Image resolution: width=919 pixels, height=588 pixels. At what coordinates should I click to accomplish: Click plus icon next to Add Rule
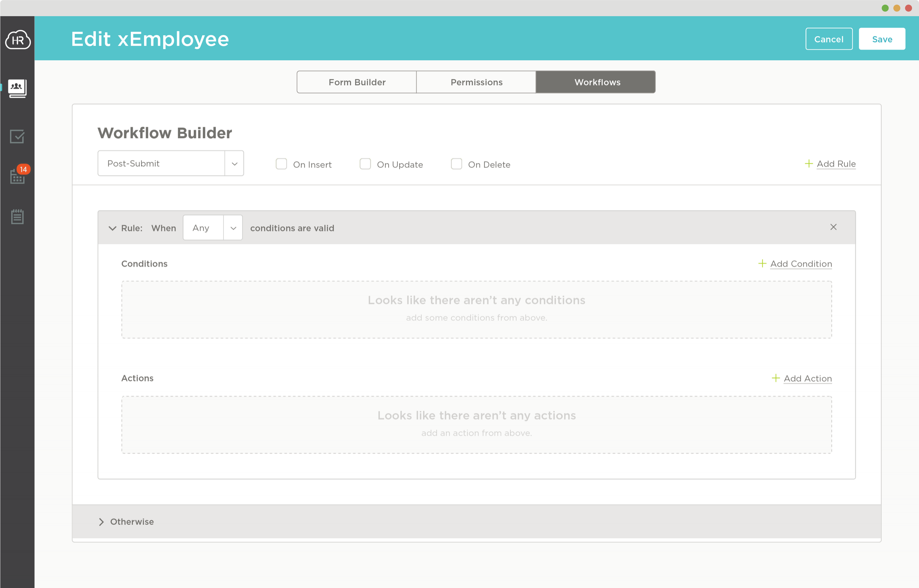click(808, 164)
